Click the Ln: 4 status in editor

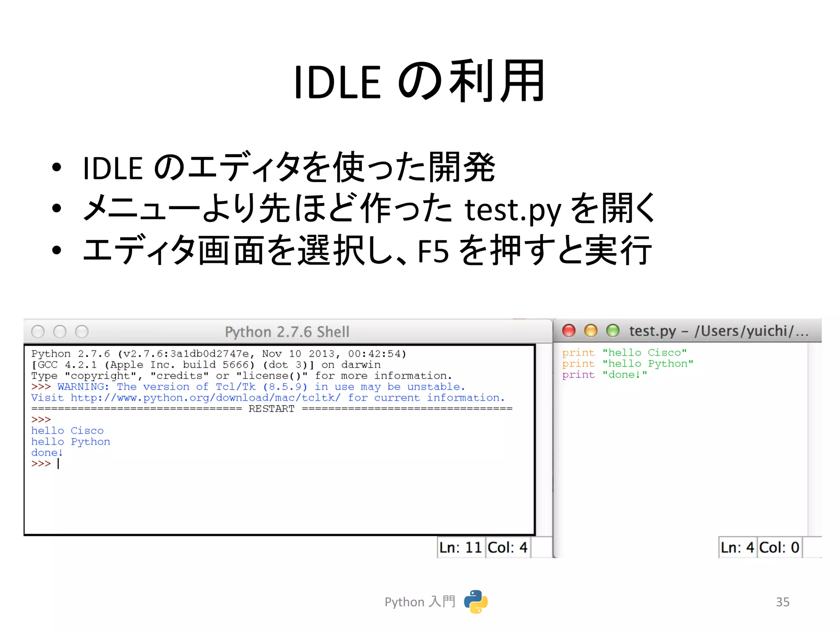[737, 548]
